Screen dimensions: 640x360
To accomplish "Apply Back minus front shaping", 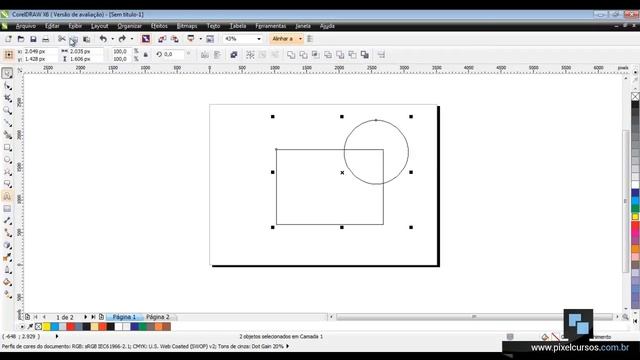I will point(352,55).
